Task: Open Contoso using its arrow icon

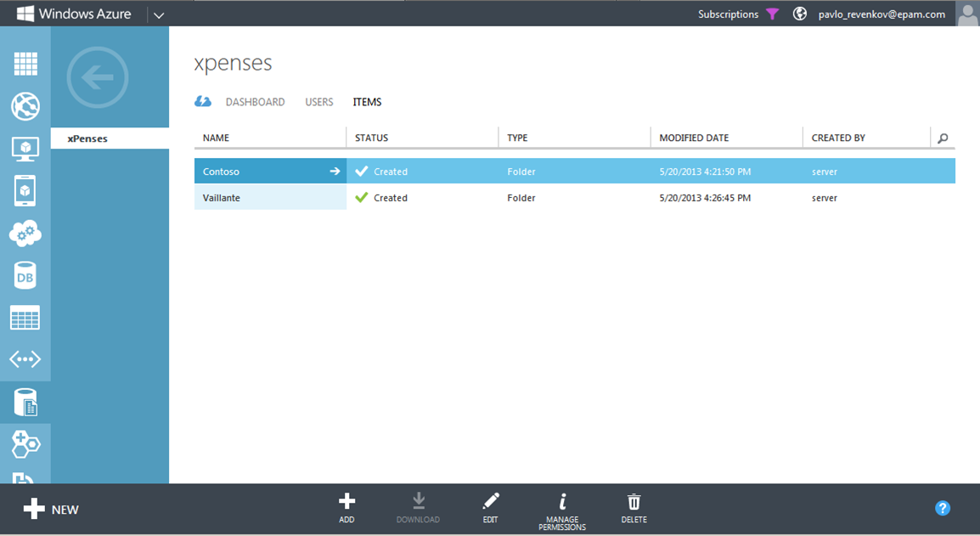Action: [x=335, y=171]
